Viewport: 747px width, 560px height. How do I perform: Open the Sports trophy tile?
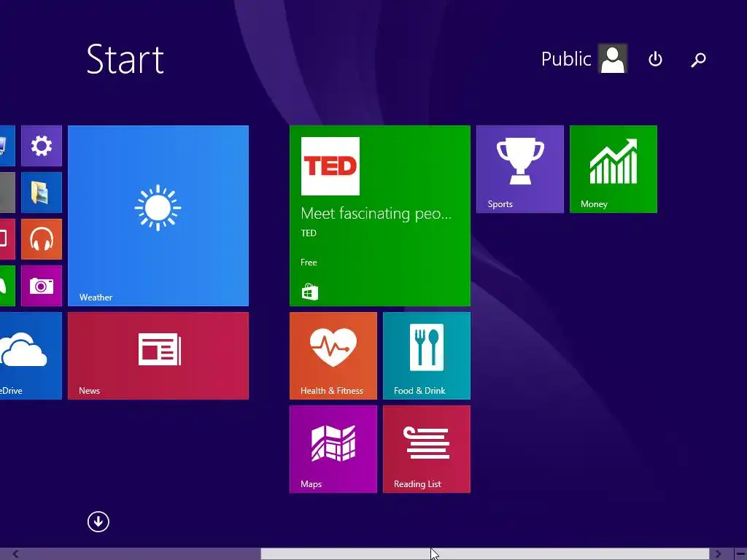(519, 169)
